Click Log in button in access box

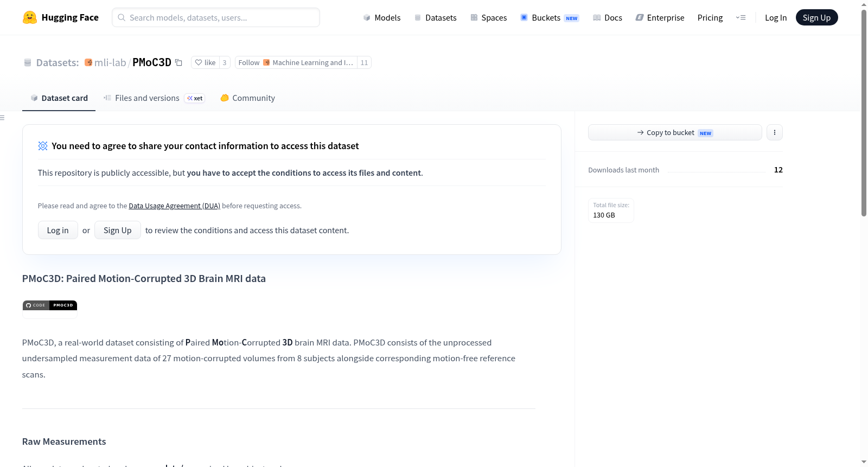coord(58,231)
